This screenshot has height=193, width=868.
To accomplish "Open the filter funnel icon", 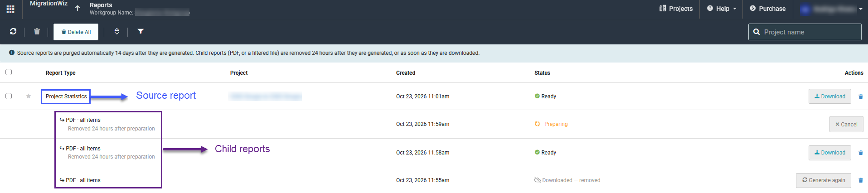I will coord(141,31).
